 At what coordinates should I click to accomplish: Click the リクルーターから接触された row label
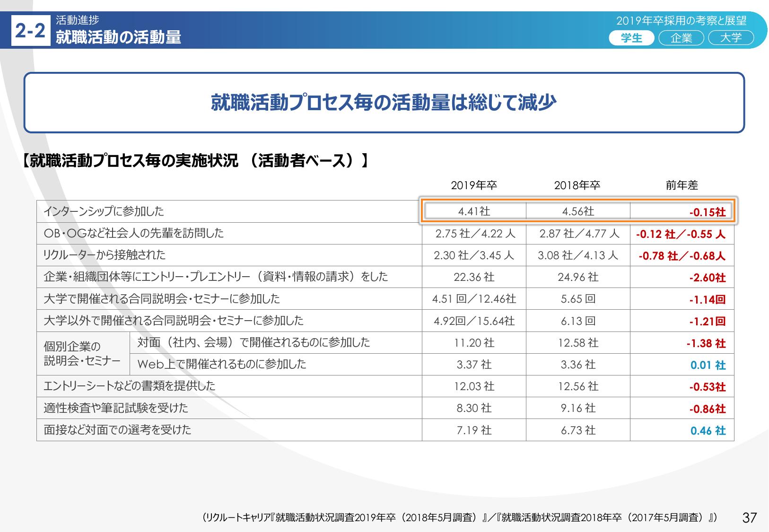[x=105, y=255]
